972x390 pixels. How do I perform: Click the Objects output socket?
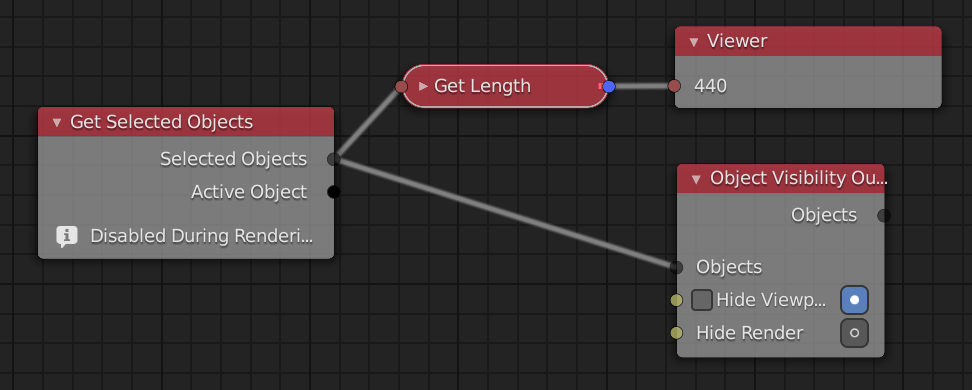(884, 215)
